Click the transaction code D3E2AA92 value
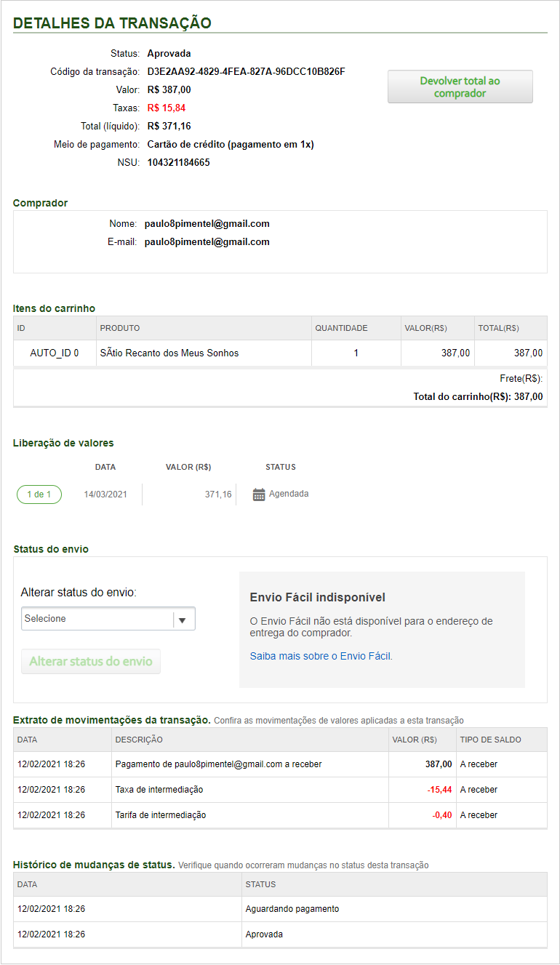This screenshot has width=560, height=965. coord(246,72)
